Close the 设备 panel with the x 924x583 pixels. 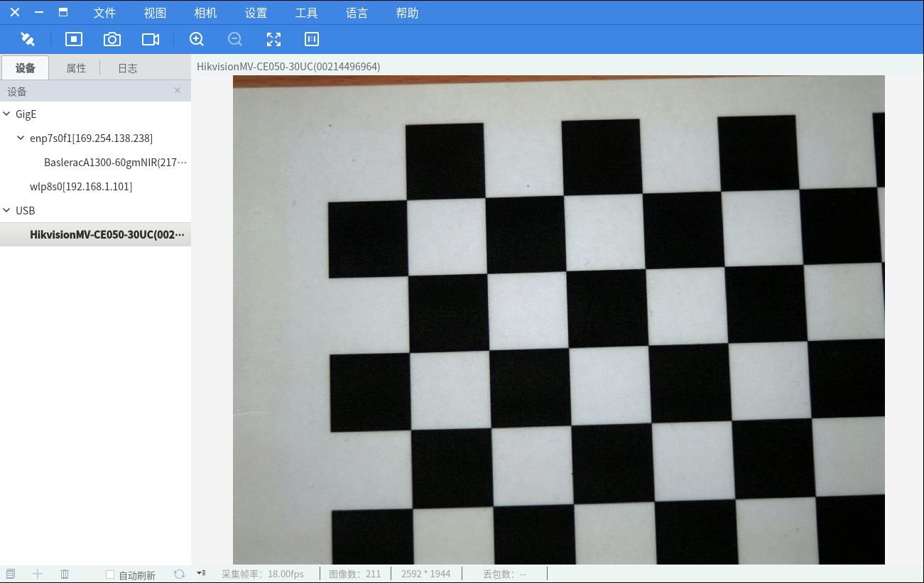(178, 90)
